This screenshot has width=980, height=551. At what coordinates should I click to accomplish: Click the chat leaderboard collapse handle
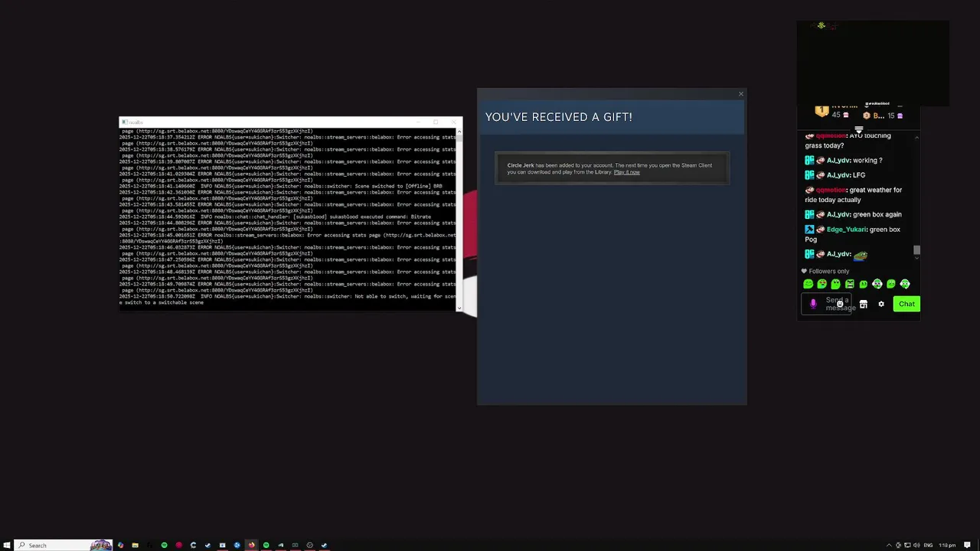[x=858, y=129]
